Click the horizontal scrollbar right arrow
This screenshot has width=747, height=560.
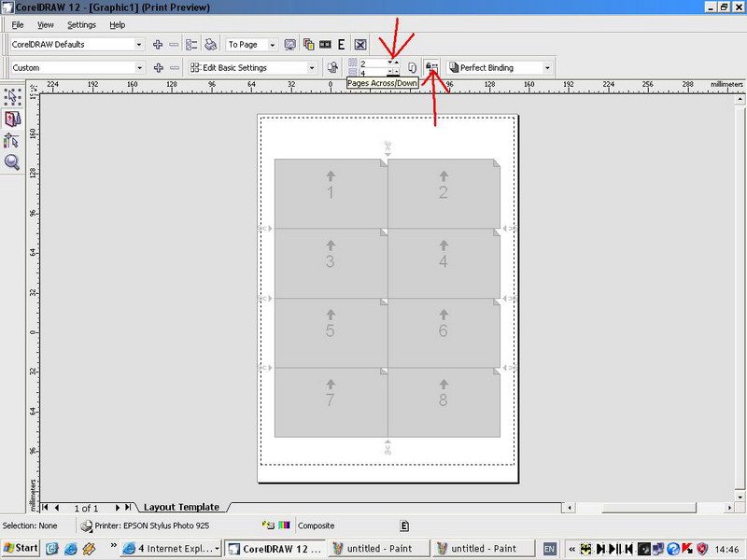pos(729,508)
